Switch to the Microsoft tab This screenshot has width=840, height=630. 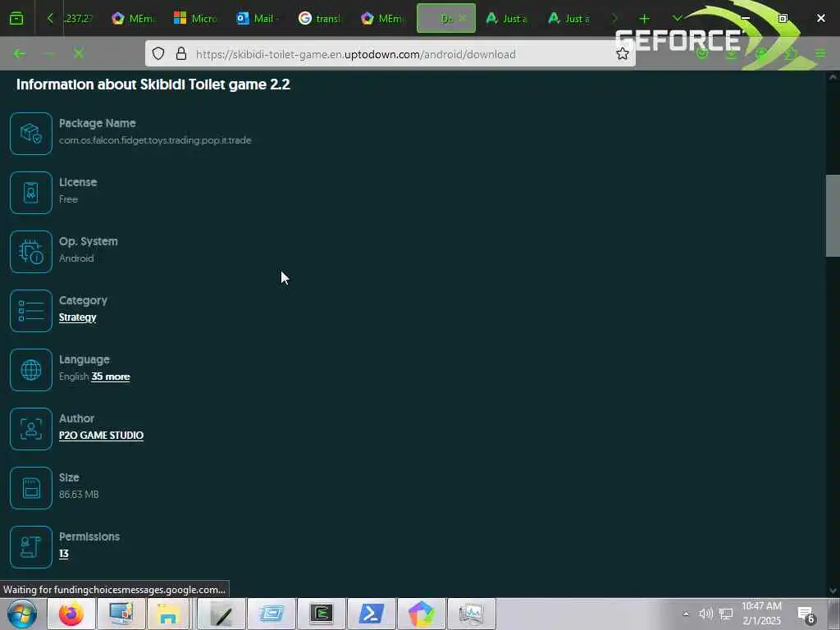[195, 19]
